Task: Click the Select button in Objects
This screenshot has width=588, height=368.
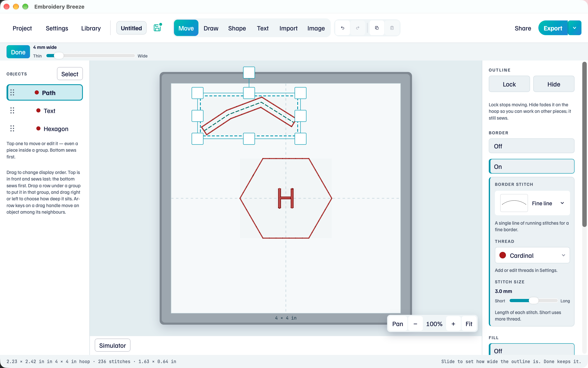Action: click(70, 74)
